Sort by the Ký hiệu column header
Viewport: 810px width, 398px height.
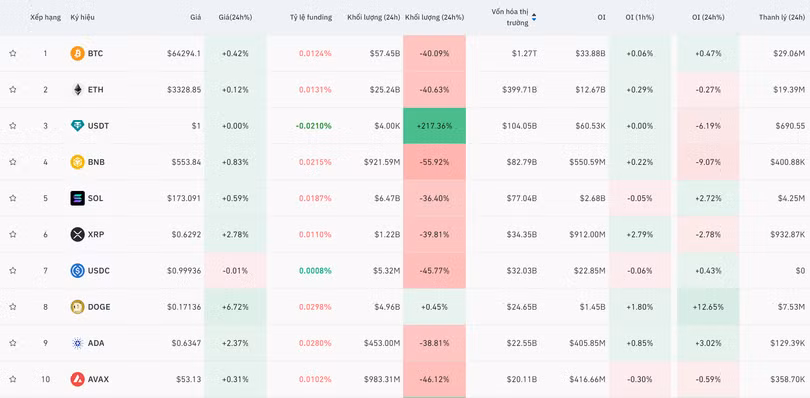click(x=83, y=17)
